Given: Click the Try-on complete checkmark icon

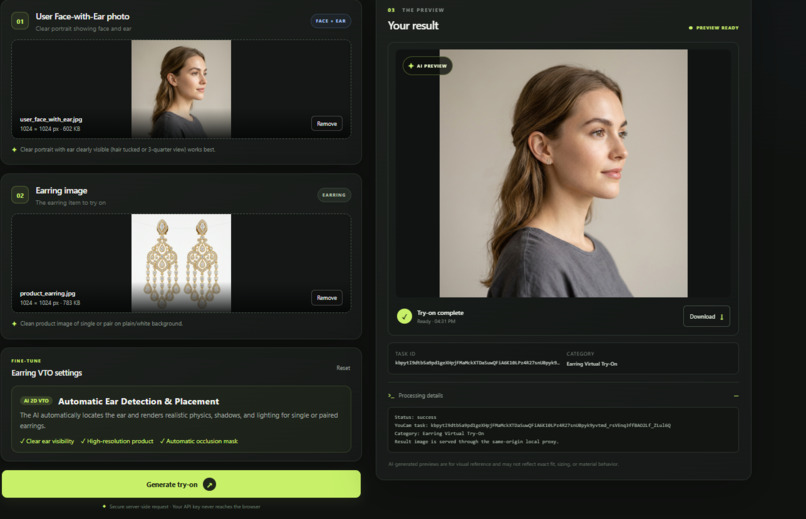Looking at the screenshot, I should click(x=405, y=316).
